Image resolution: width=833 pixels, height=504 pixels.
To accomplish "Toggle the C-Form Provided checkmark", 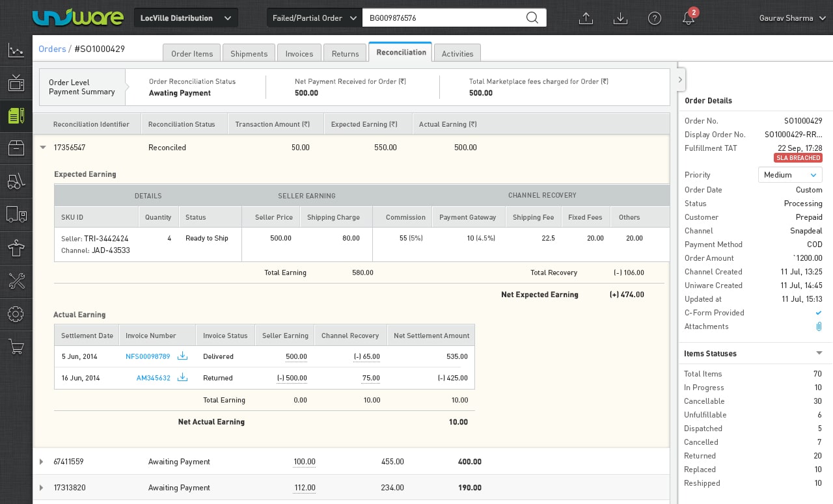I will pos(819,313).
